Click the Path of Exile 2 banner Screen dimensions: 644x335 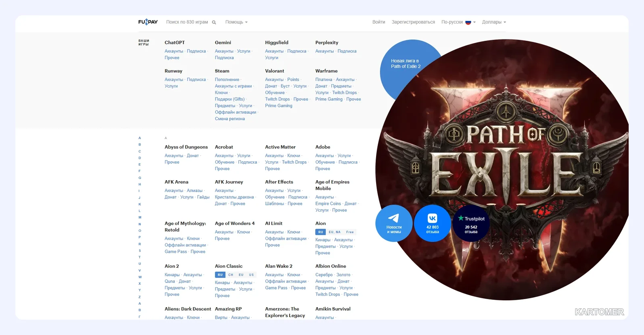[504, 169]
